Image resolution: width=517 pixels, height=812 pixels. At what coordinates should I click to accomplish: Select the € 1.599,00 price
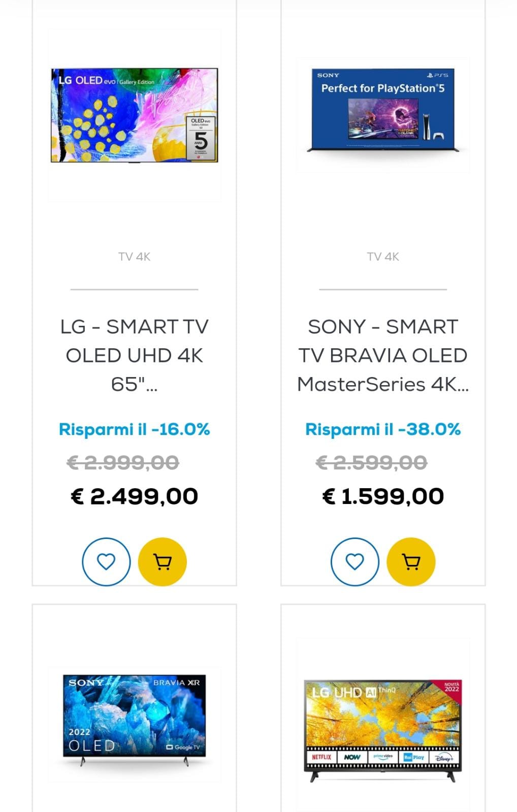383,496
